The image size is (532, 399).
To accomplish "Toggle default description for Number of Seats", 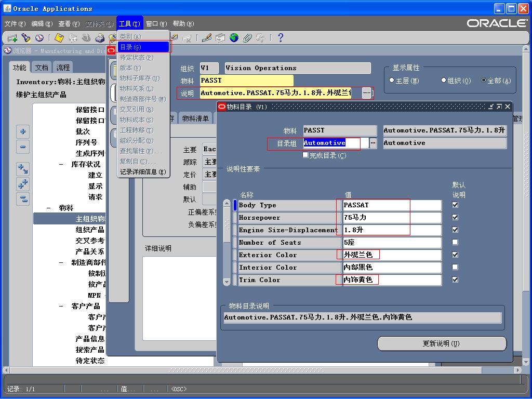I will pos(455,242).
